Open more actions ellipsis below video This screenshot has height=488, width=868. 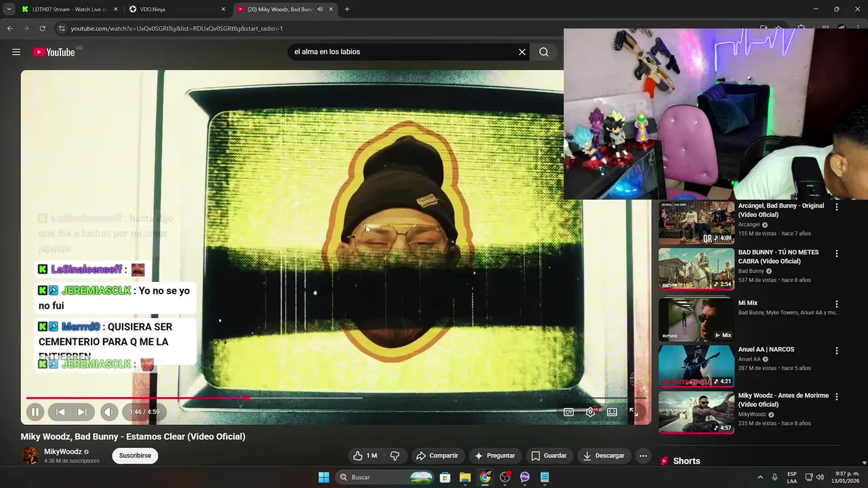pyautogui.click(x=644, y=455)
